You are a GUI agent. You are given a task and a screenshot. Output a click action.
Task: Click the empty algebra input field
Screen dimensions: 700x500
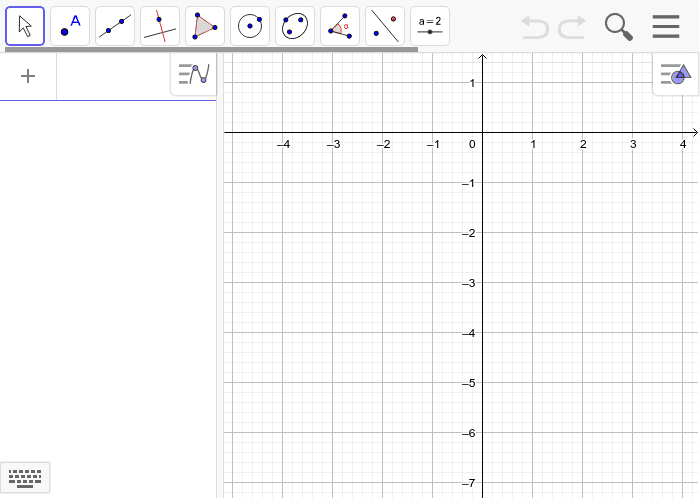coord(114,76)
